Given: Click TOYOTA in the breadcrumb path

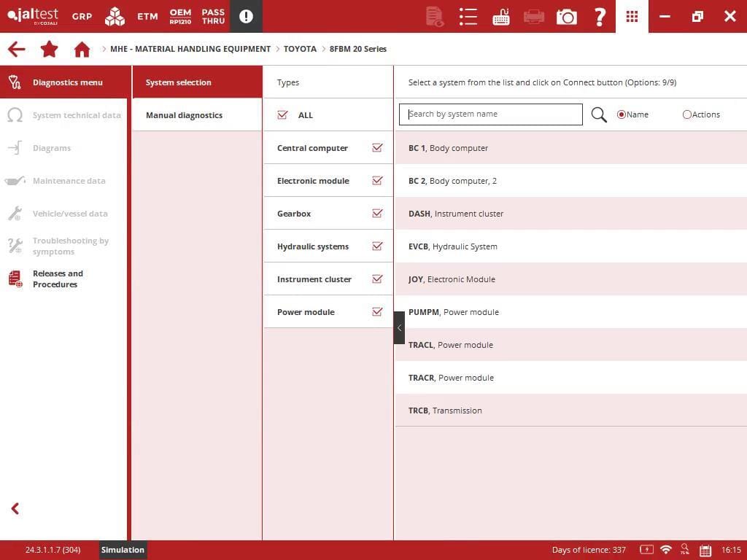Looking at the screenshot, I should click(x=300, y=49).
